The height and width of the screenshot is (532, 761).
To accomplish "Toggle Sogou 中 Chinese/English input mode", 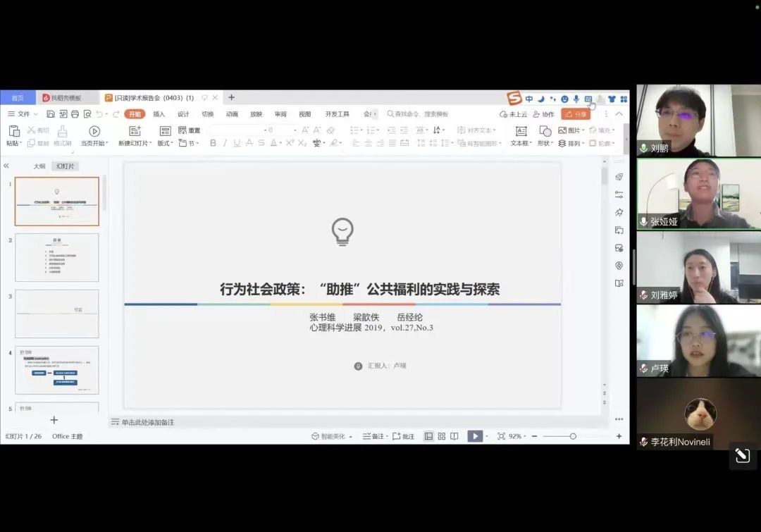I will tap(529, 99).
